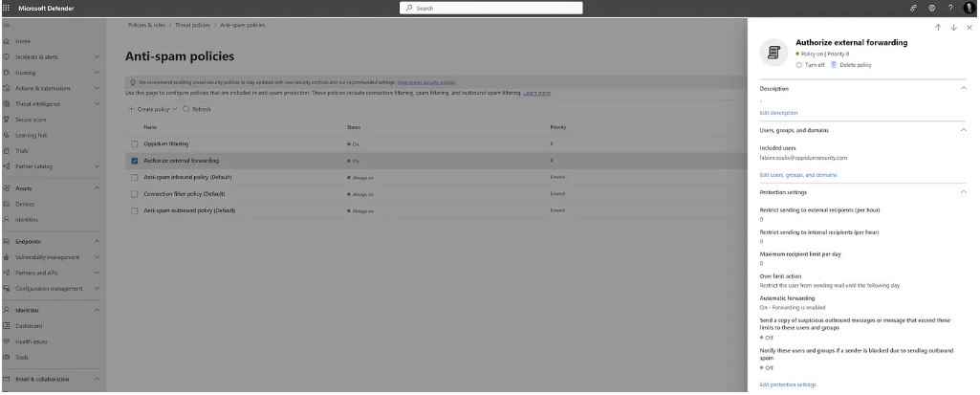Check Anti-spam outbound policy (Default) checkbox

135,210
